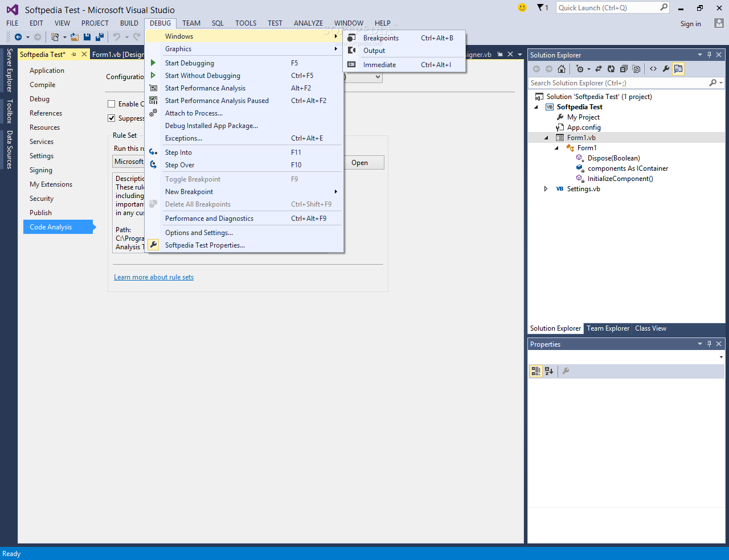Click the Open rule set button
This screenshot has width=729, height=560.
(359, 163)
